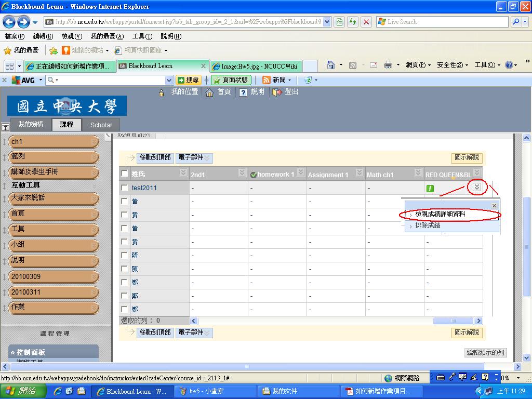This screenshot has height=399, width=532.
Task: Expand the 2nd1 column options chevron
Action: (x=242, y=172)
